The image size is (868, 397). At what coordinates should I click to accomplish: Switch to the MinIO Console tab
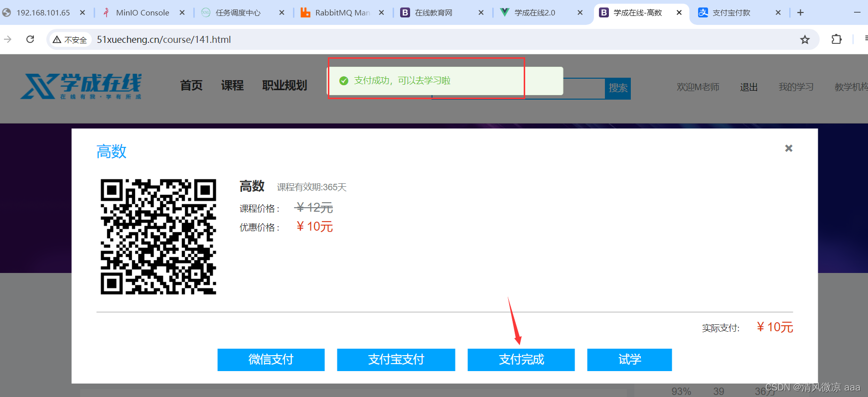142,12
